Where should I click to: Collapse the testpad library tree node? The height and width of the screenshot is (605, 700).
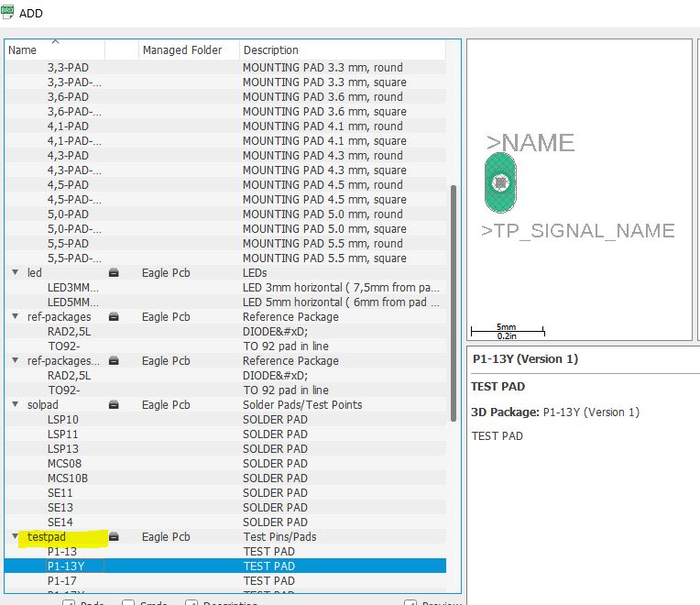tap(15, 537)
